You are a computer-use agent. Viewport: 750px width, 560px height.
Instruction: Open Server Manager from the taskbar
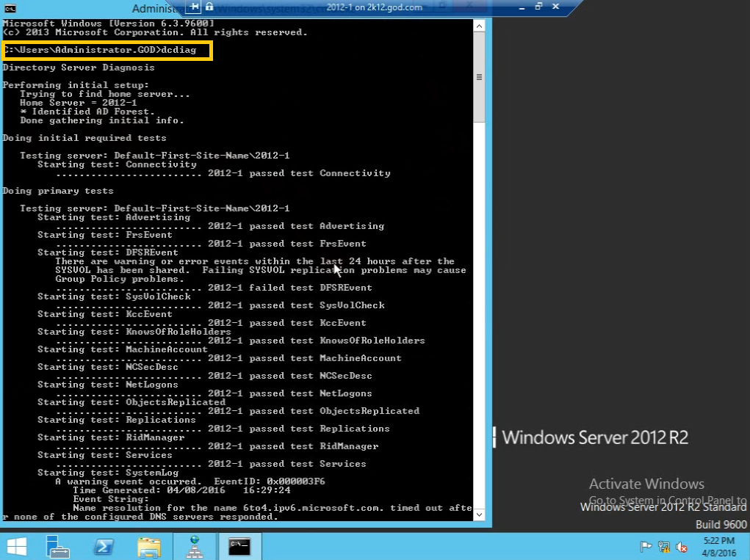pos(58,546)
